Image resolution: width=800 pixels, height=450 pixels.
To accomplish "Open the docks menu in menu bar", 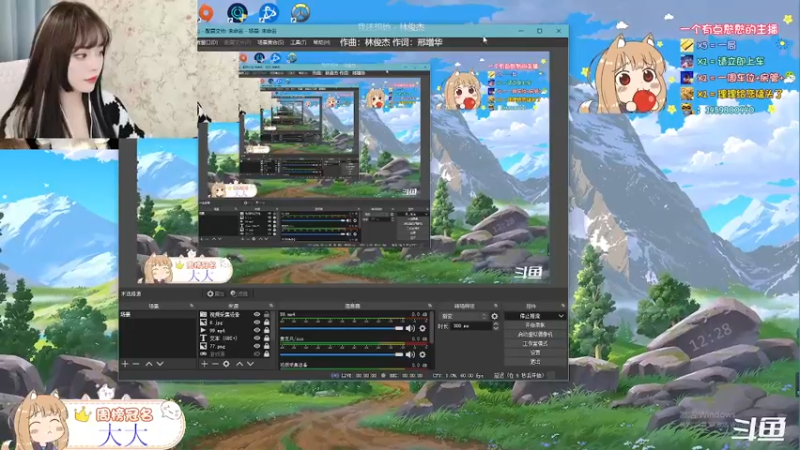I will pyautogui.click(x=208, y=42).
